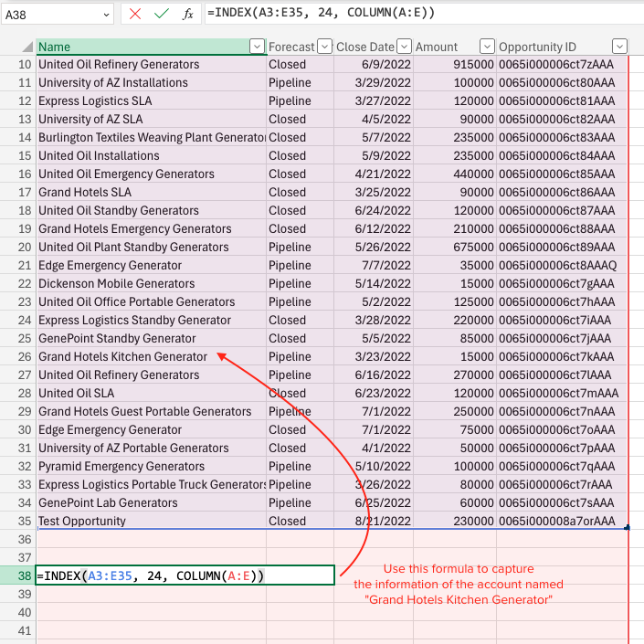Open the Opportunity ID filter dropdown

coord(619,47)
